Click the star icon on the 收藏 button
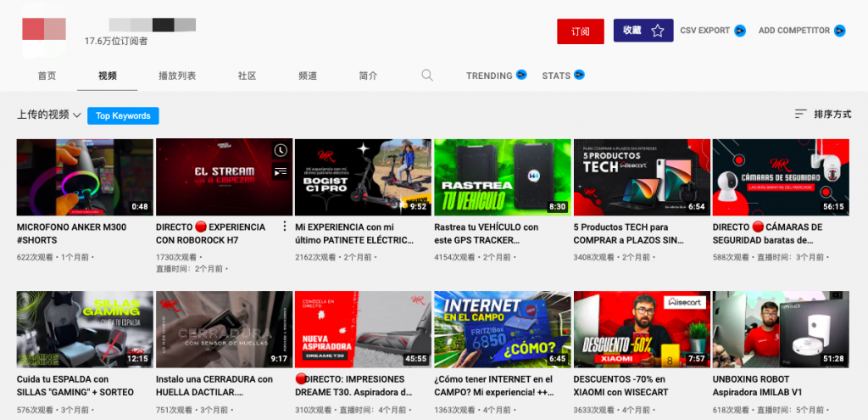The image size is (868, 420). tap(657, 31)
